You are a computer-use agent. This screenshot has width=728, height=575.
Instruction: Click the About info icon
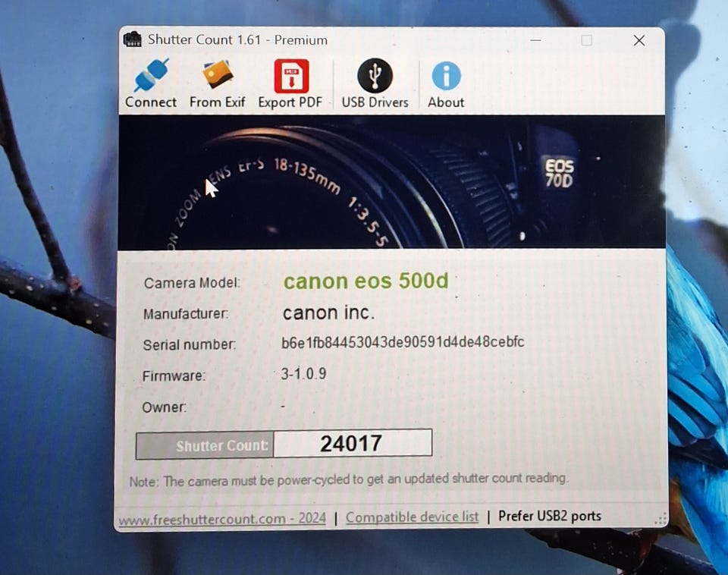point(446,76)
